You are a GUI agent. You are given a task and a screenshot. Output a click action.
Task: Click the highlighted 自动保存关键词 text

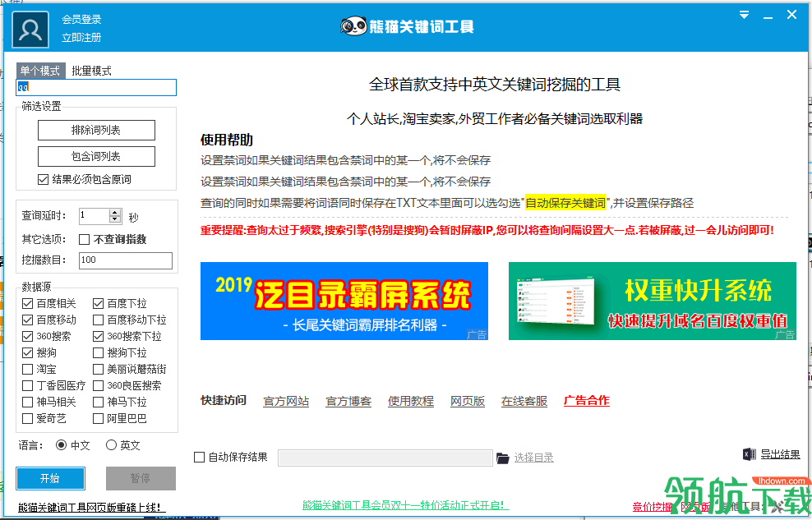point(565,203)
